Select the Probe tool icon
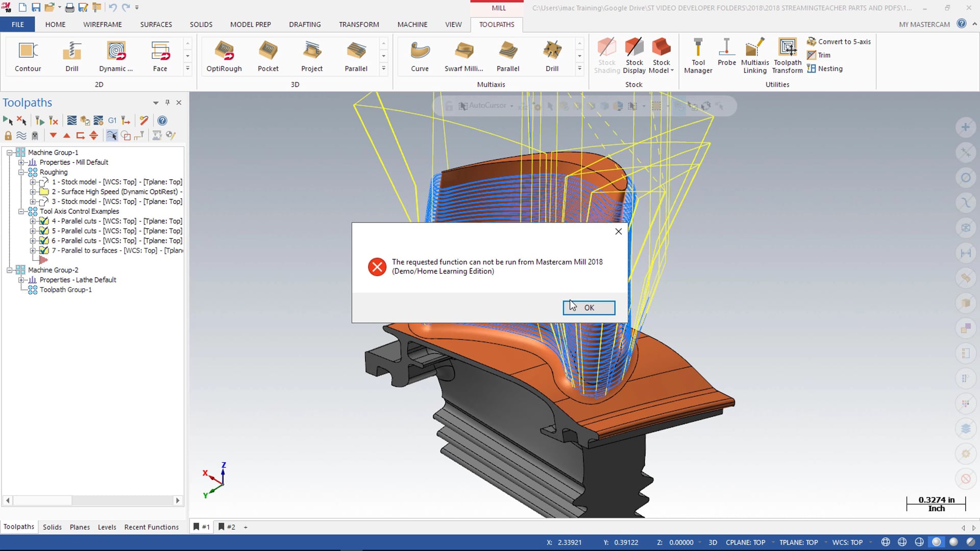 [x=726, y=55]
